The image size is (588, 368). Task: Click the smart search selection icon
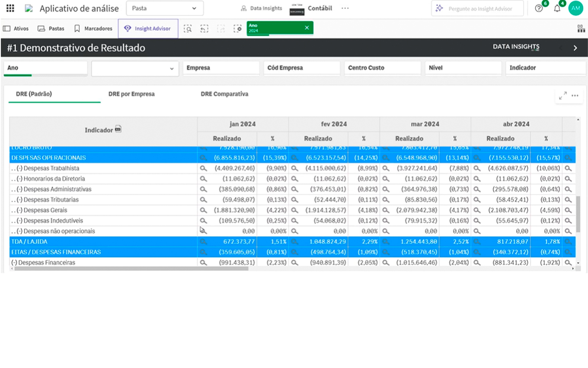[x=188, y=29]
